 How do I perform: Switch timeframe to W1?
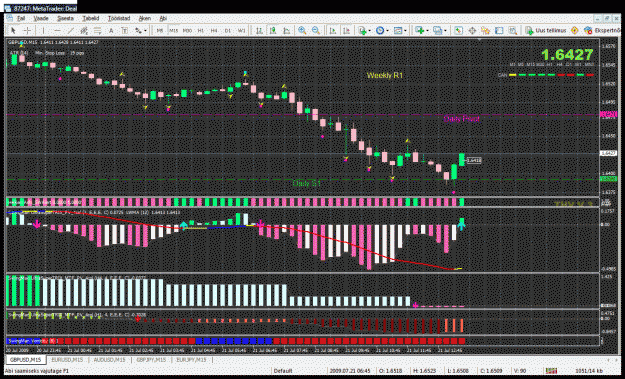[x=241, y=30]
